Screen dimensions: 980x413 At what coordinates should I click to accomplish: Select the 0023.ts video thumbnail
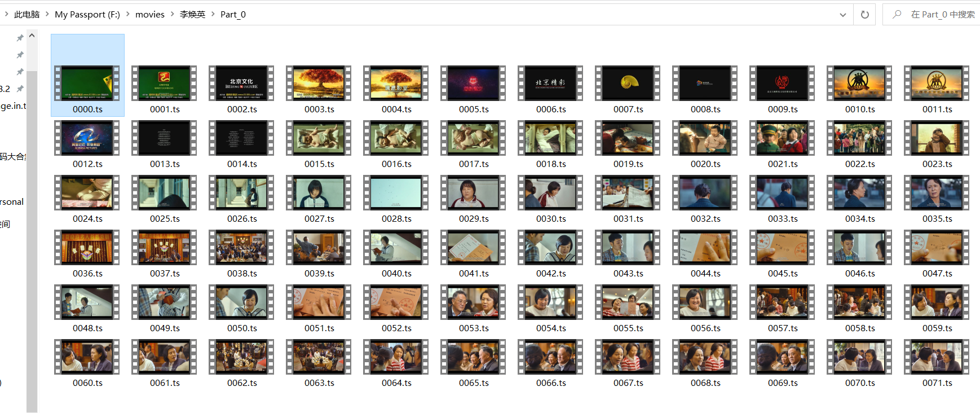[937, 138]
